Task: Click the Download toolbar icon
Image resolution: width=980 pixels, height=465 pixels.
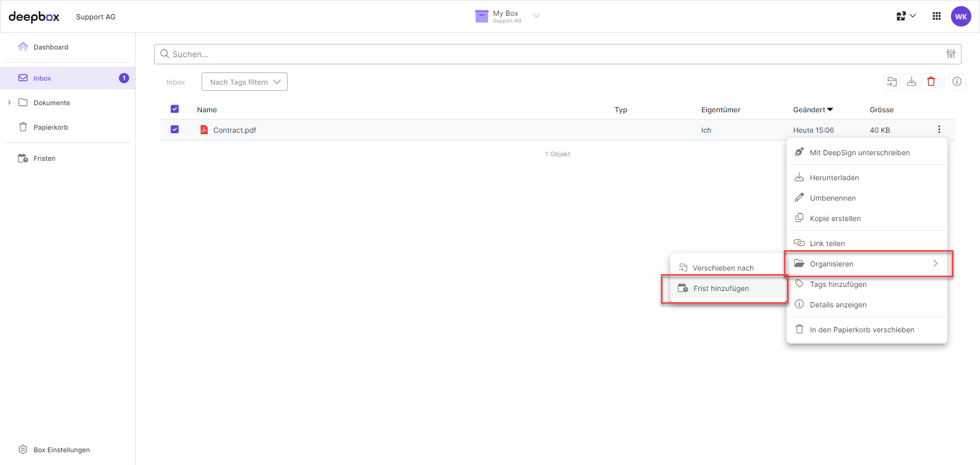Action: point(912,82)
